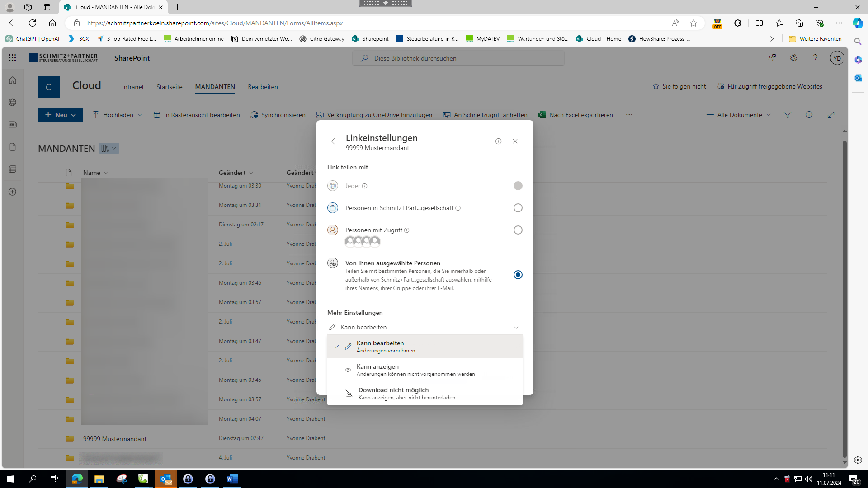Screen dimensions: 868x488
Task: Click the info icon in Linkeinstellungen header
Action: pyautogui.click(x=498, y=141)
